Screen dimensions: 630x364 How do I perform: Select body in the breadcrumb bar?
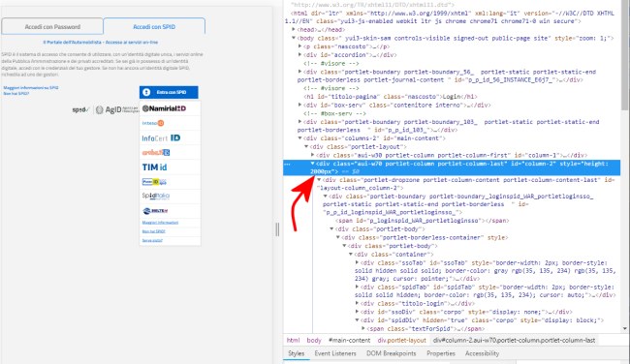(x=314, y=340)
